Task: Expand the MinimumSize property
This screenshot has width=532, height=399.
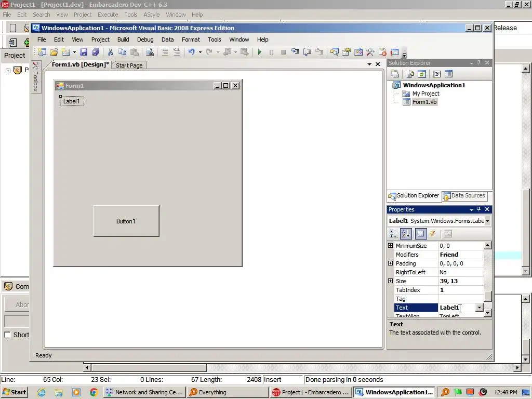Action: (x=391, y=245)
